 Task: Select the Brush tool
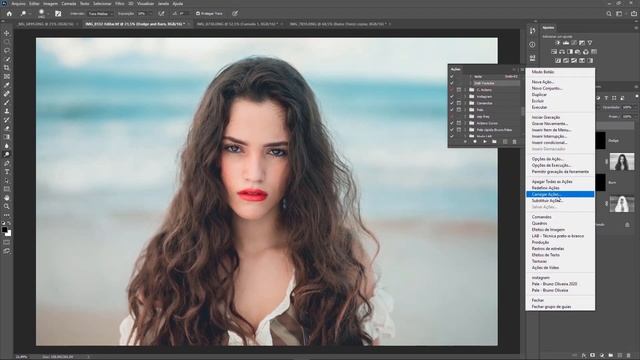[7, 102]
